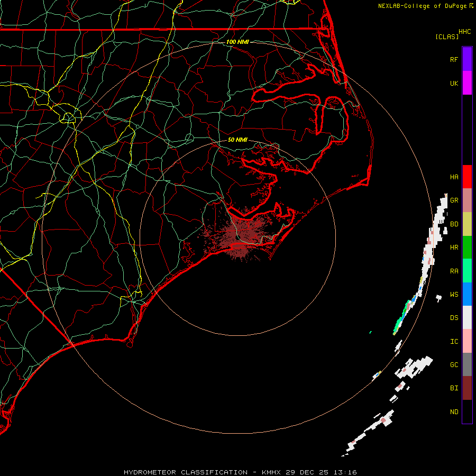The height and width of the screenshot is (476, 476).
Task: Select the IC ice crystals pink swatch
Action: tap(467, 341)
